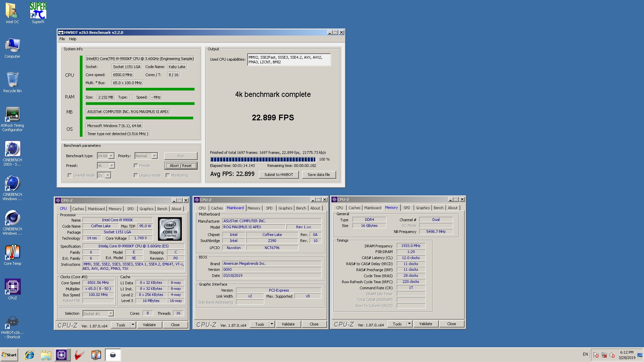Launch ASRock Timing Configurator shortcut

12,119
